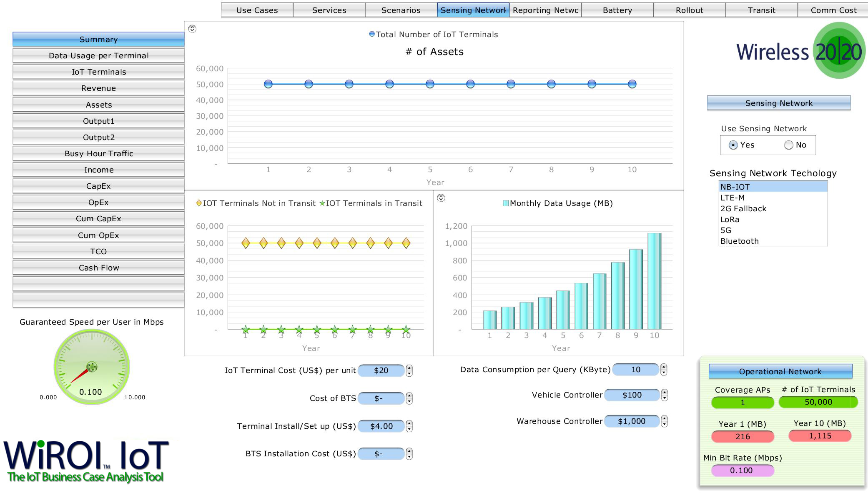Open the Output1 view
868x493 pixels.
[98, 121]
